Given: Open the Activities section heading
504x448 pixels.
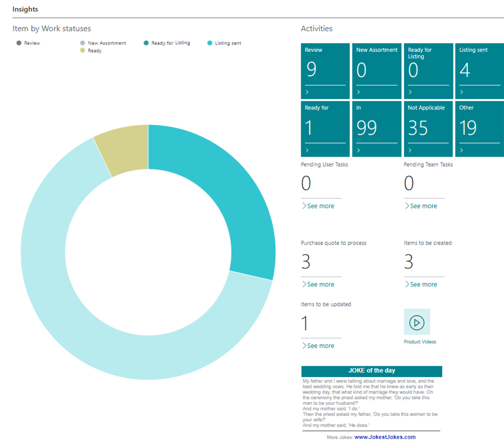Looking at the screenshot, I should pos(316,28).
